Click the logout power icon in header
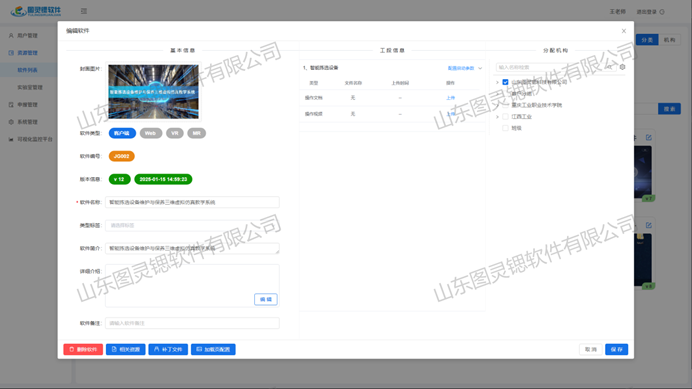This screenshot has height=389, width=692. point(662,12)
